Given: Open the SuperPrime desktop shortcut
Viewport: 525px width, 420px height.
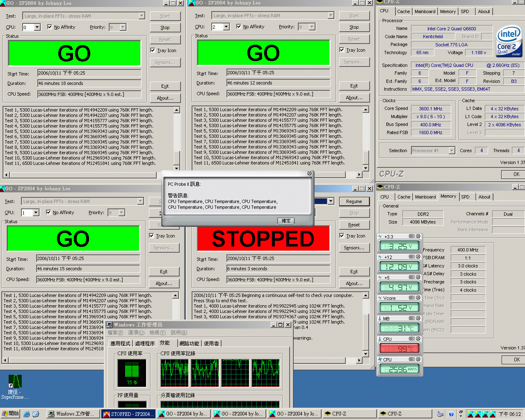Looking at the screenshot, I should pyautogui.click(x=15, y=387).
